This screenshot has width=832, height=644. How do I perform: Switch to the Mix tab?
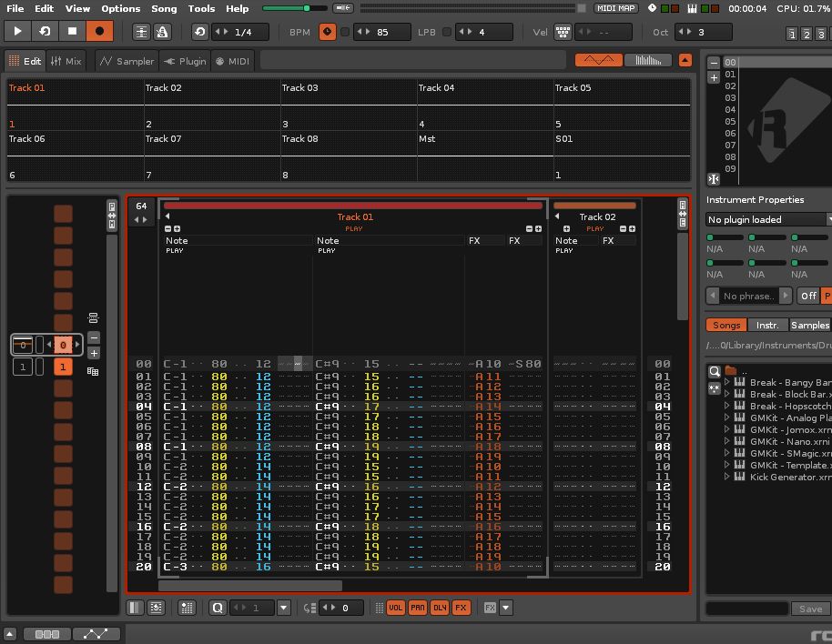[x=66, y=61]
